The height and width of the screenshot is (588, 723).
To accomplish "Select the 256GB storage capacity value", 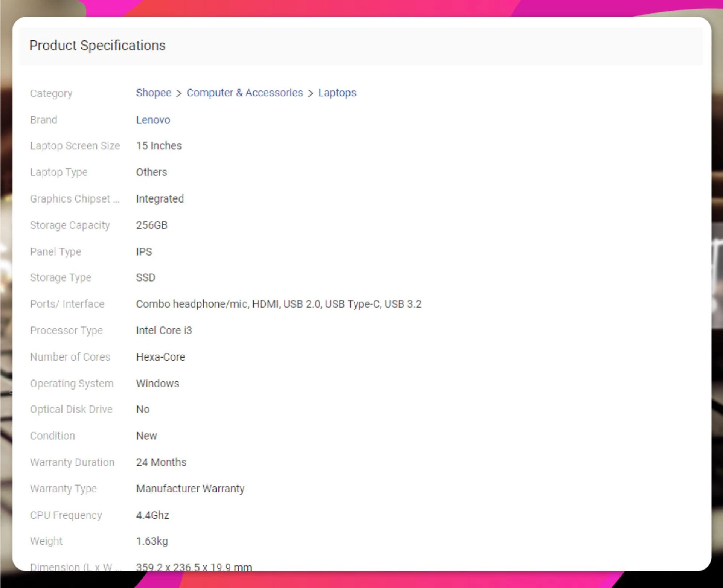I will click(x=152, y=225).
